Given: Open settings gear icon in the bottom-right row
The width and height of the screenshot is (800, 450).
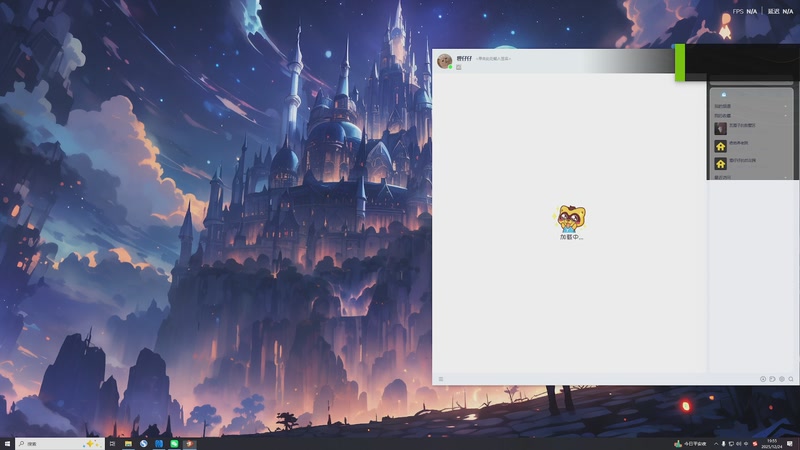Looking at the screenshot, I should point(782,379).
